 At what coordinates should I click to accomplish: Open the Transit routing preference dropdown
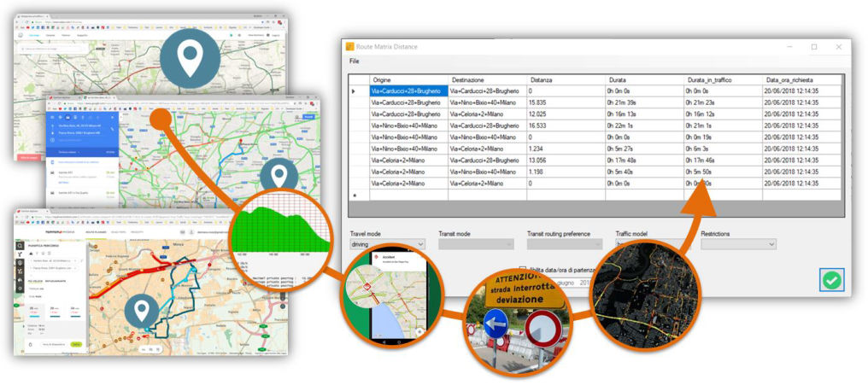[565, 244]
